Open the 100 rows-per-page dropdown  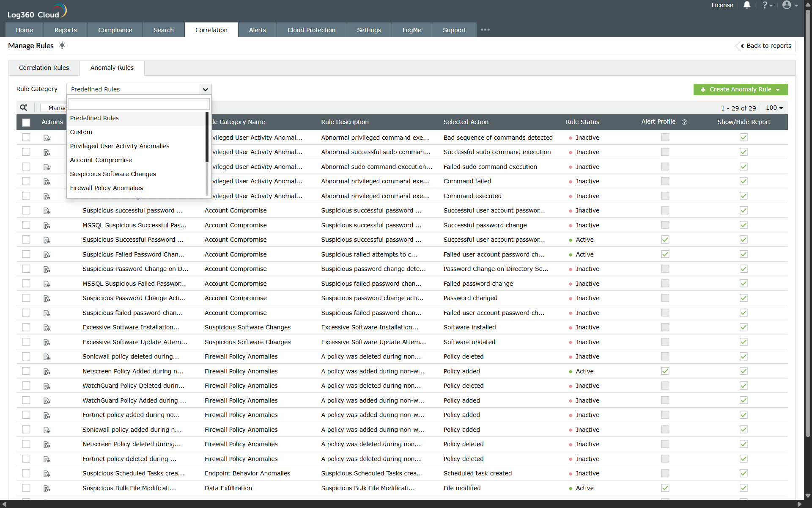tap(774, 108)
